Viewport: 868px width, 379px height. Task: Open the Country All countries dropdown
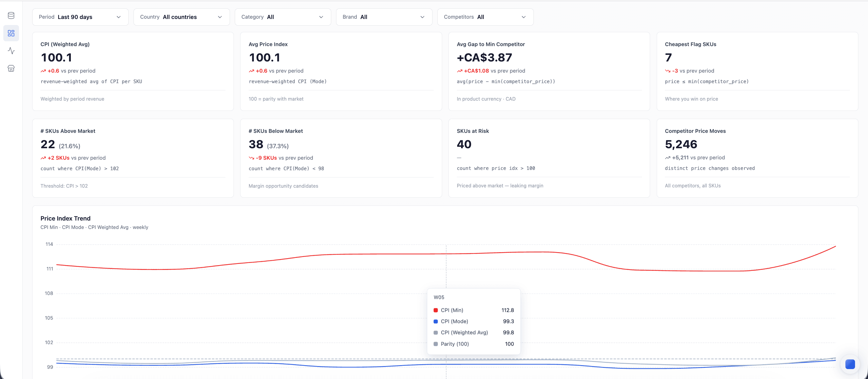tap(182, 17)
